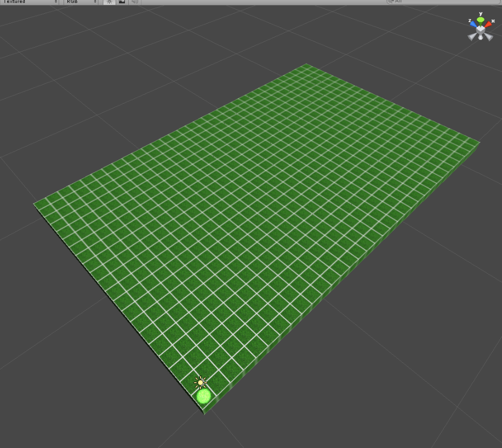Open the Textured draw mode dropdown
This screenshot has width=502, height=448.
click(x=30, y=2)
